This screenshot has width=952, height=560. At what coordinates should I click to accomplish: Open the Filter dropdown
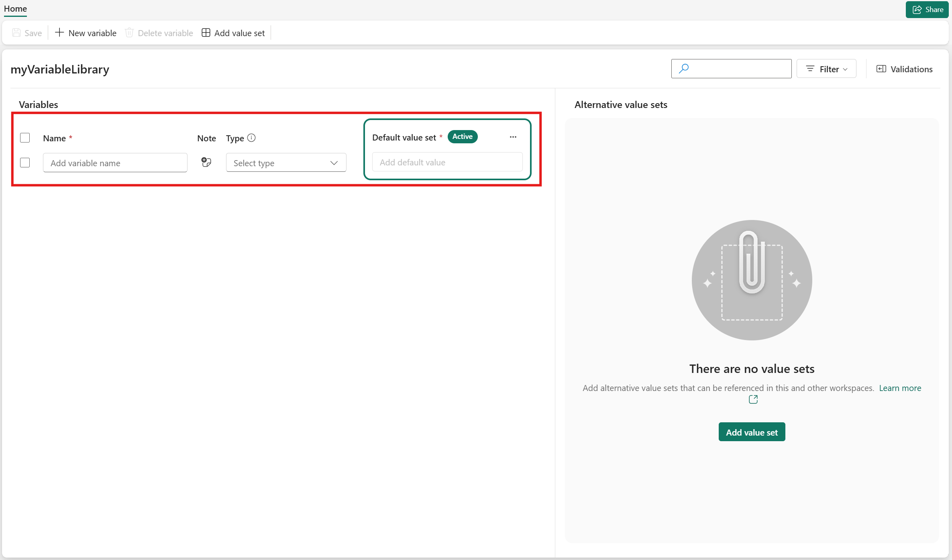click(826, 69)
